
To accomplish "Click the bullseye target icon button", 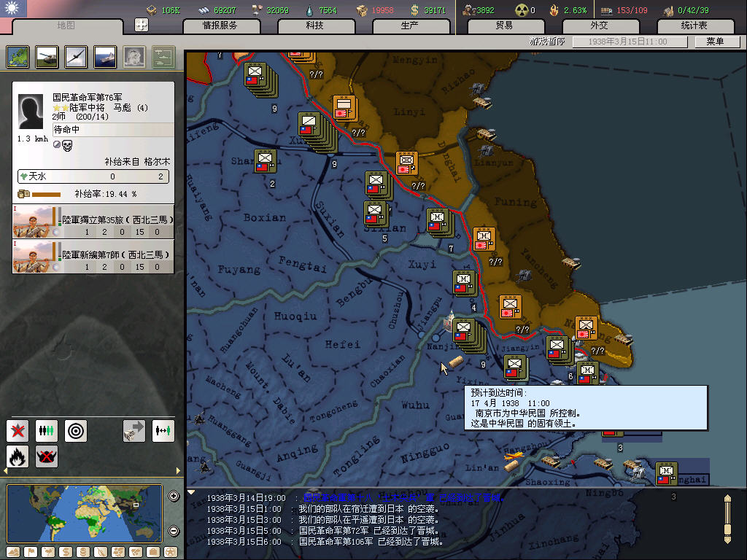I will [76, 430].
